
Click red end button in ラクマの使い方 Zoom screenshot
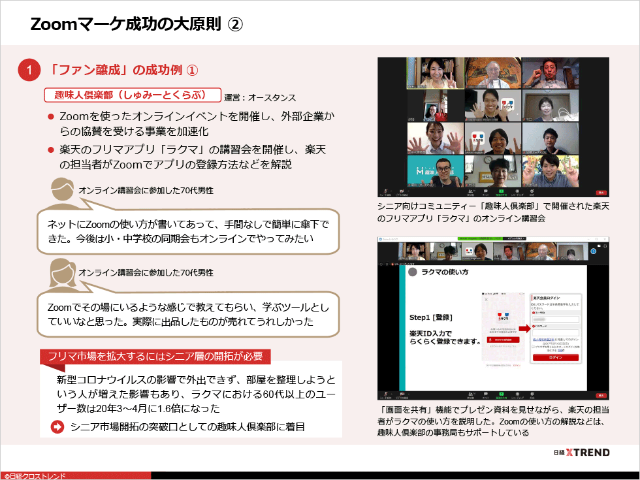coord(601,396)
